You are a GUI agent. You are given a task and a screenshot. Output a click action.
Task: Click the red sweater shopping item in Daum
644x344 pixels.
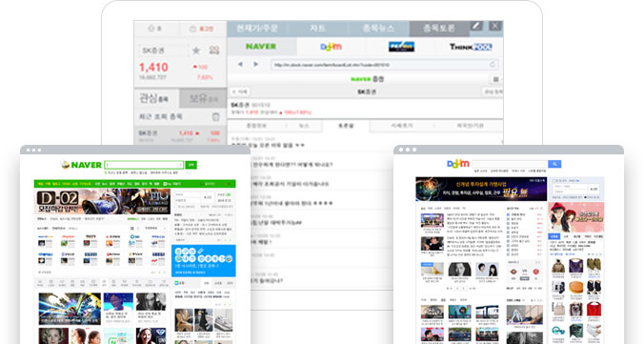[x=594, y=309]
